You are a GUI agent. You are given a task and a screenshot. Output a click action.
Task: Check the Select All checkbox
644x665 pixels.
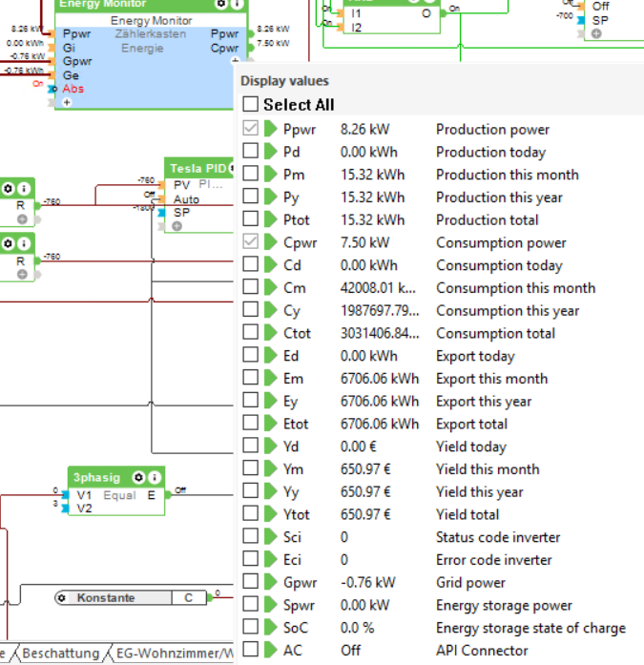(250, 104)
